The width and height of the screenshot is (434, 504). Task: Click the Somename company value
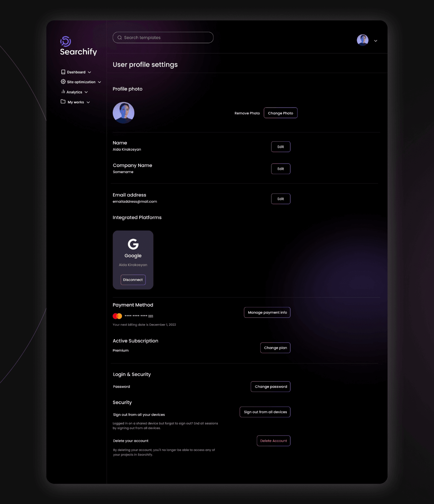tap(123, 172)
